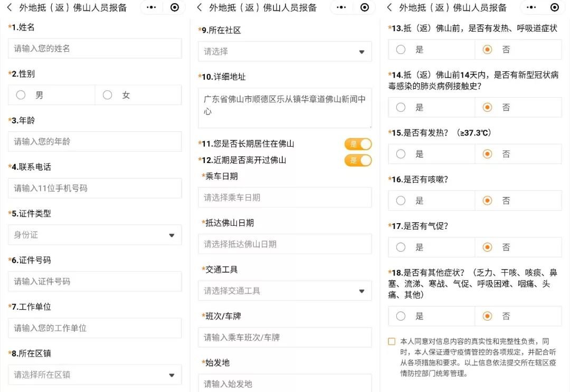The width and height of the screenshot is (570, 392).
Task: Tap back arrow in the right panel header
Action: [x=389, y=7]
